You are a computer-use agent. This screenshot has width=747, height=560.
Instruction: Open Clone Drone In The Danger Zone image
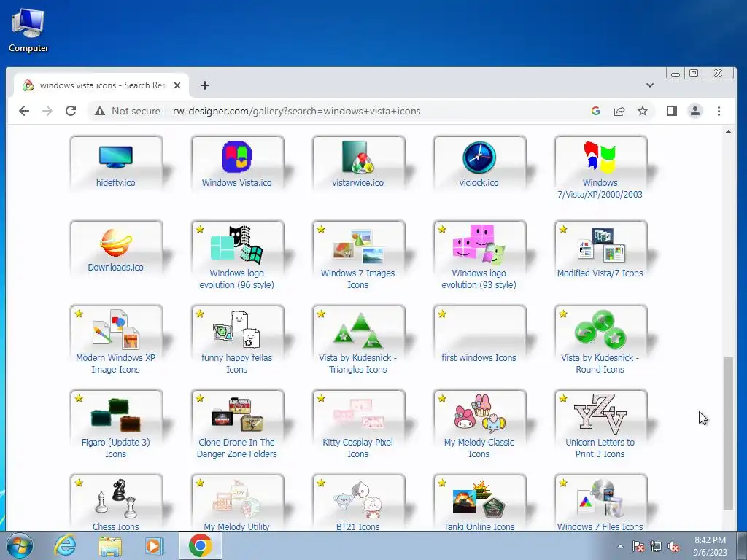(x=237, y=414)
